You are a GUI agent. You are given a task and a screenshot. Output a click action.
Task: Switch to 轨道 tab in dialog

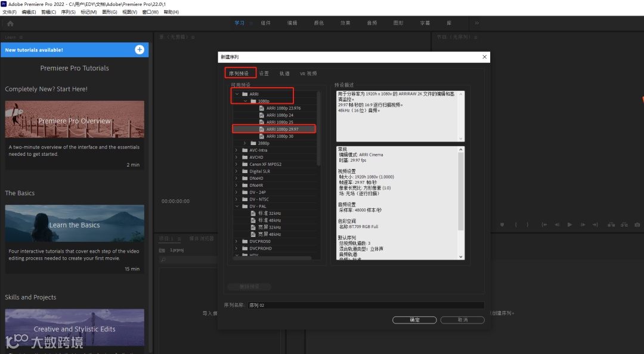284,73
